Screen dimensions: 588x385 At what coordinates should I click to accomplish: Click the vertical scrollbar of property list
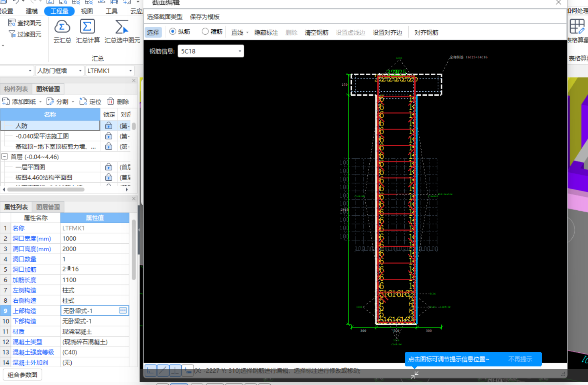tap(134, 250)
